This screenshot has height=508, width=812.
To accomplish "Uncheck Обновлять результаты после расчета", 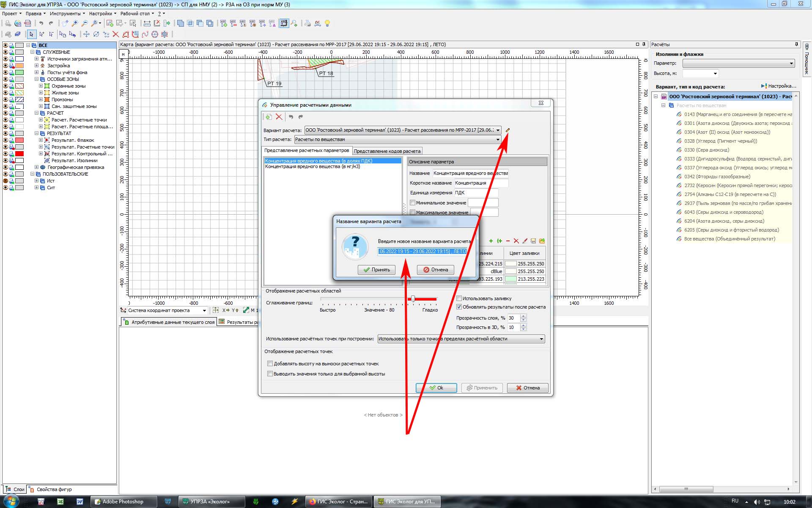I will coord(459,307).
